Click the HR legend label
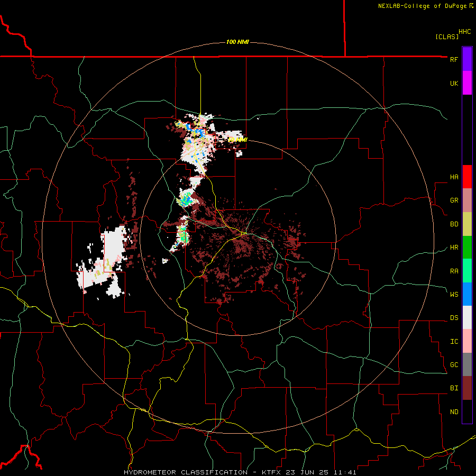 454,248
